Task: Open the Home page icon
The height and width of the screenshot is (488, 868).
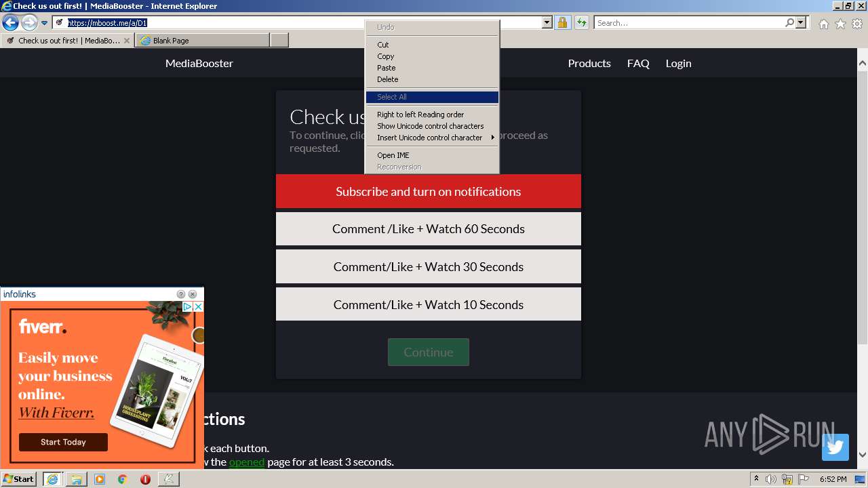Action: (x=823, y=24)
